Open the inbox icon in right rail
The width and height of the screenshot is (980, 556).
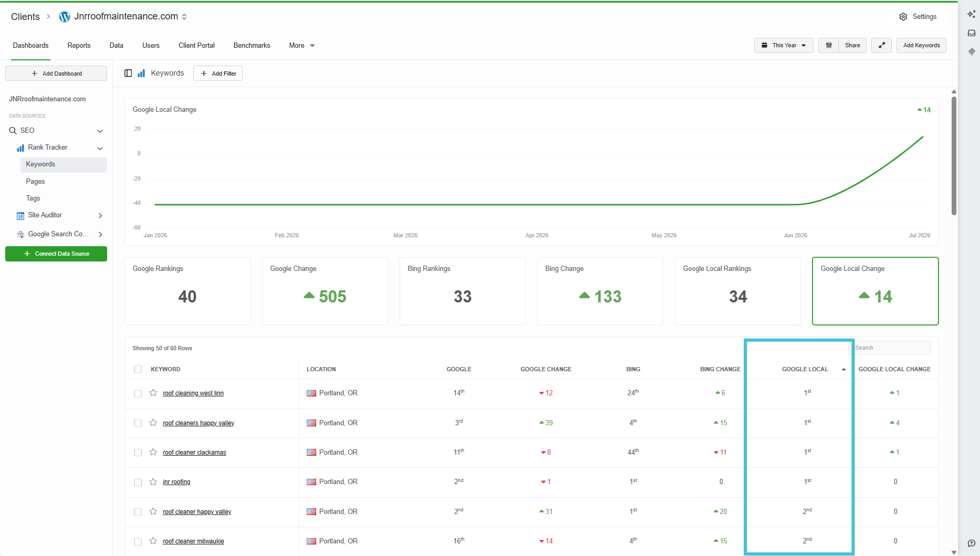tap(972, 33)
